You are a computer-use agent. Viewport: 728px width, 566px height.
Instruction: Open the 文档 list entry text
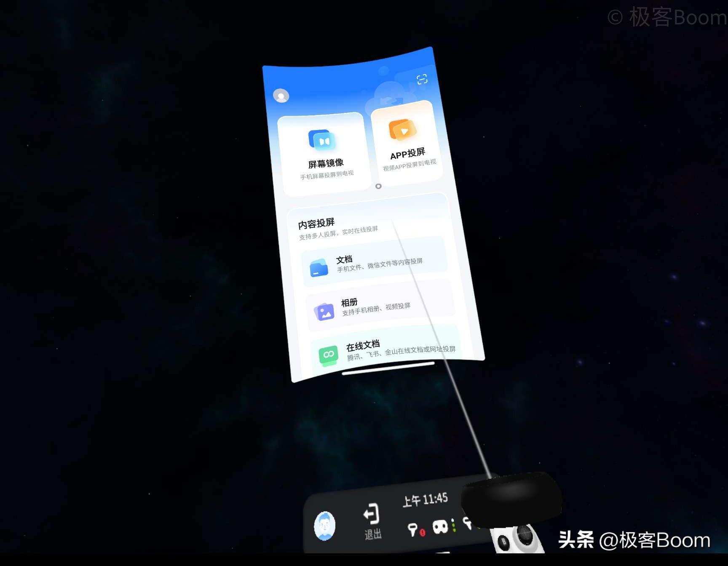344,259
